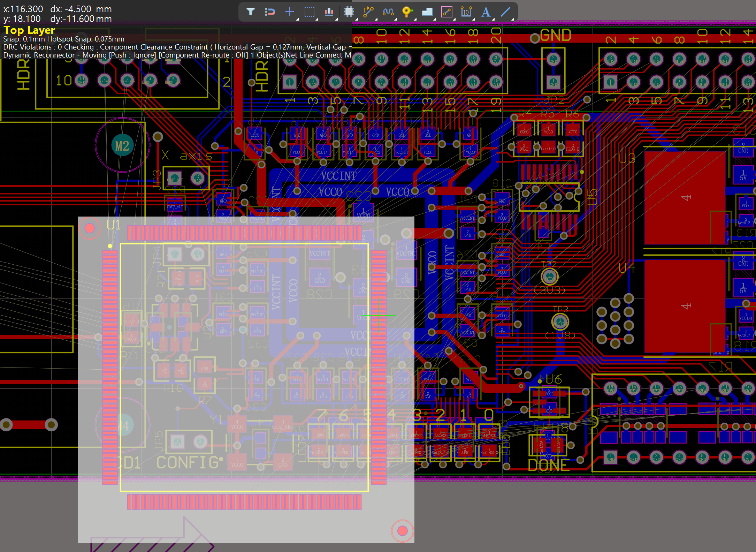756x552 pixels.
Task: Select the Place Component chip tool
Action: [349, 12]
